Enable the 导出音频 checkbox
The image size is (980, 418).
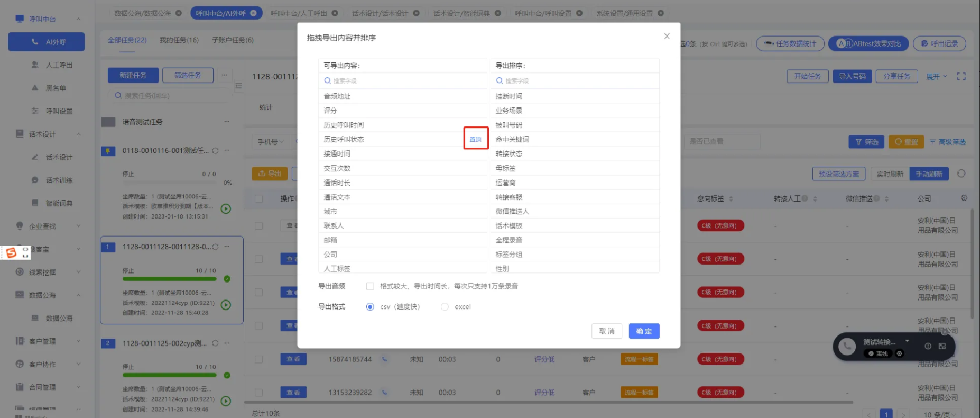(370, 286)
